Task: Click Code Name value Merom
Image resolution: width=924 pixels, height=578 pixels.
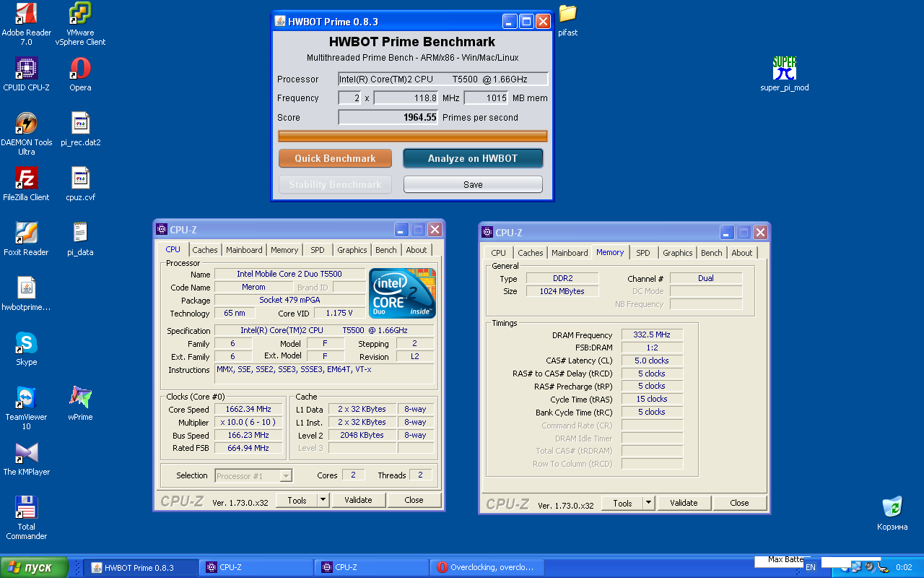Action: coord(253,288)
